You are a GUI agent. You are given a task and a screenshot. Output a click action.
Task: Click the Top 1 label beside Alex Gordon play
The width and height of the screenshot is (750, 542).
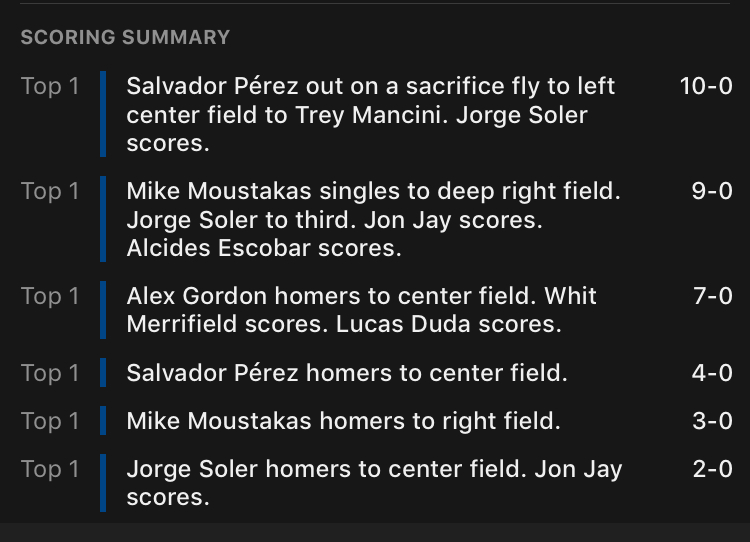coord(50,296)
